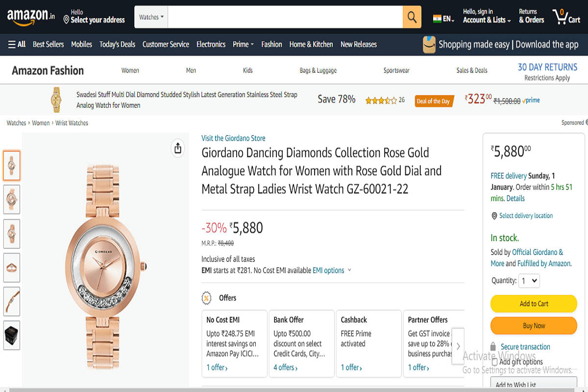Image resolution: width=588 pixels, height=392 pixels.
Task: Expand the EMI options chevron
Action: coord(348,270)
